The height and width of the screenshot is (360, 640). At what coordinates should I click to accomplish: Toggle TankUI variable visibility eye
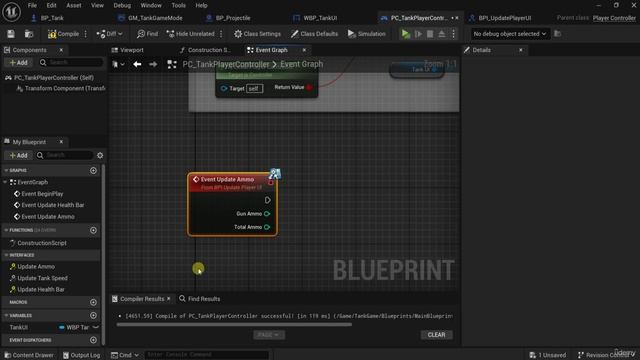[x=96, y=327]
